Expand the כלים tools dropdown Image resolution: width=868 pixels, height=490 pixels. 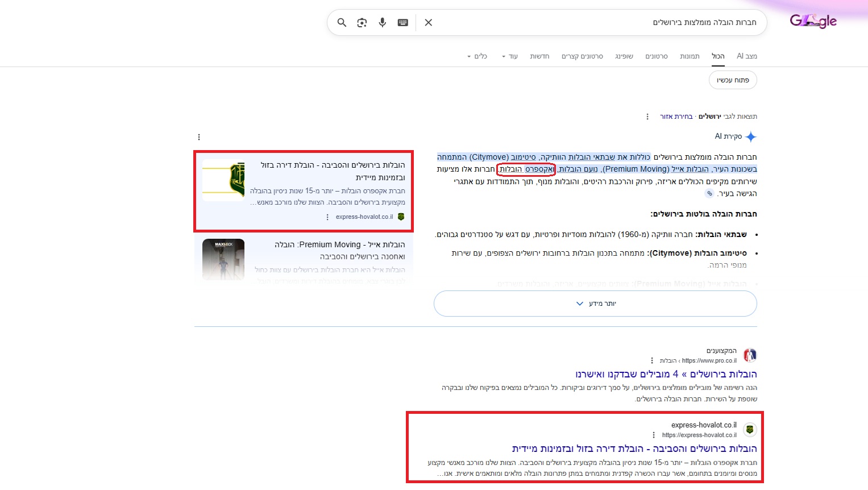pyautogui.click(x=477, y=56)
